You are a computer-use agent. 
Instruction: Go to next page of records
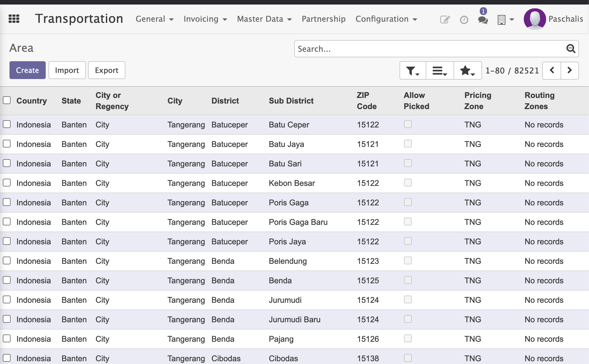pyautogui.click(x=570, y=70)
